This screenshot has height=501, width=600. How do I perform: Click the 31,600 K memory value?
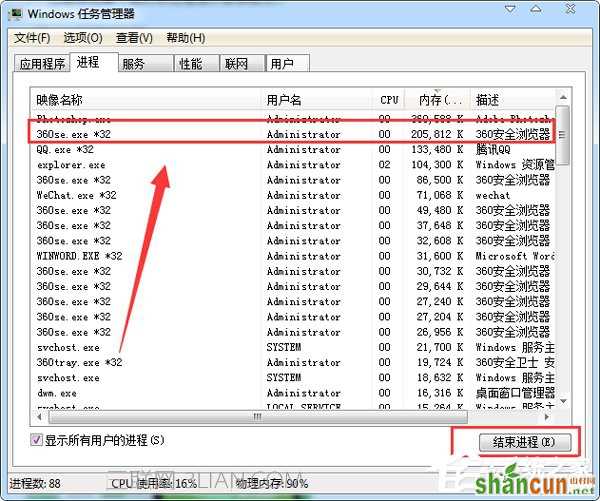point(440,256)
